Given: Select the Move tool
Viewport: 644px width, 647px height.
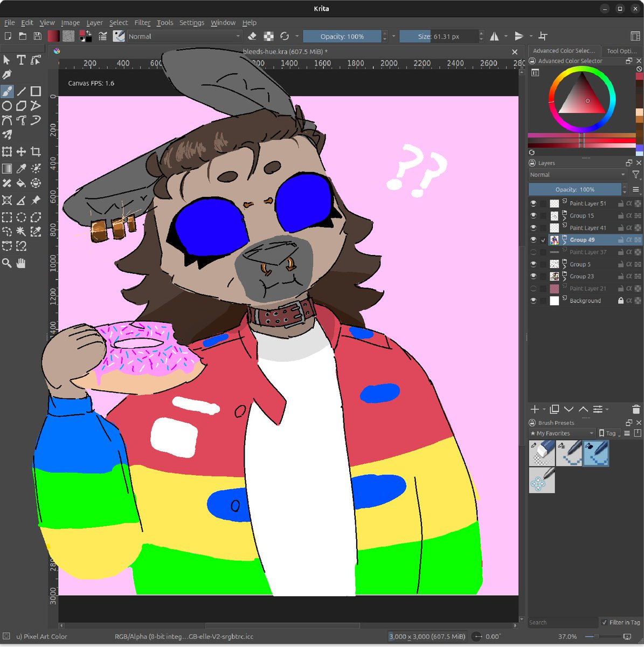Looking at the screenshot, I should click(21, 152).
